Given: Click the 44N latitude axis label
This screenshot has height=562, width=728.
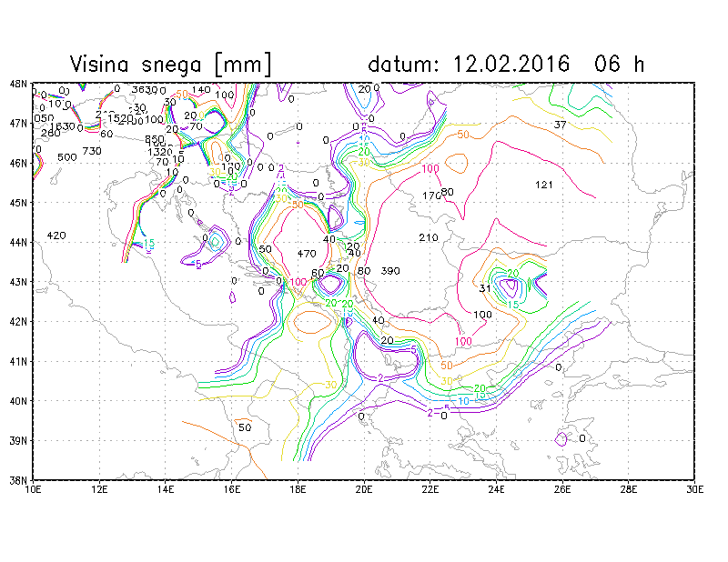Looking at the screenshot, I should pyautogui.click(x=18, y=242).
